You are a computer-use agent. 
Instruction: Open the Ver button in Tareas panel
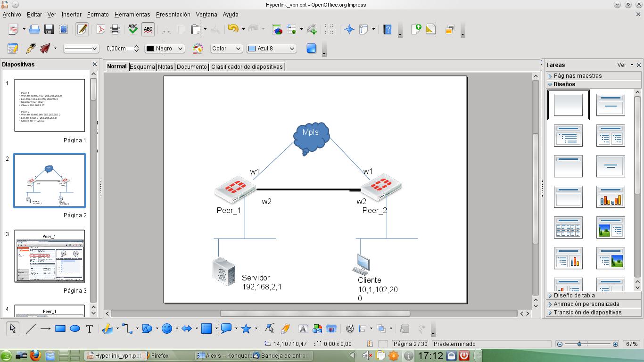[624, 65]
